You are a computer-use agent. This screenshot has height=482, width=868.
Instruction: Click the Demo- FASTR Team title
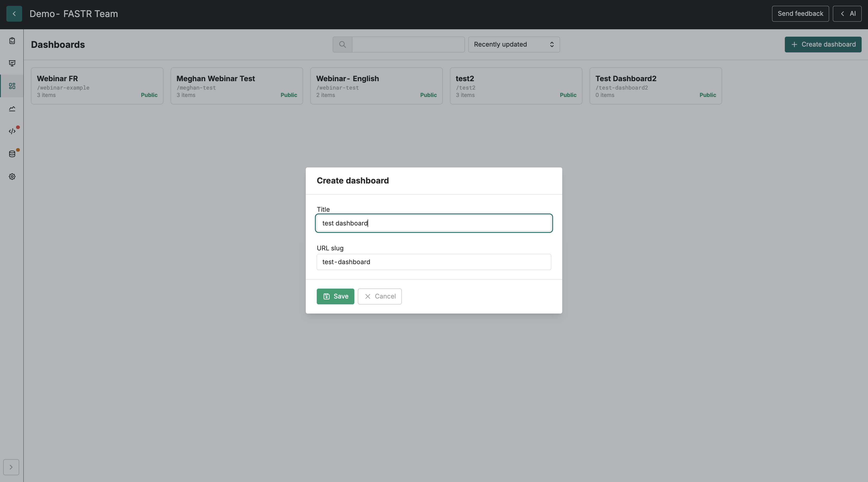(74, 14)
